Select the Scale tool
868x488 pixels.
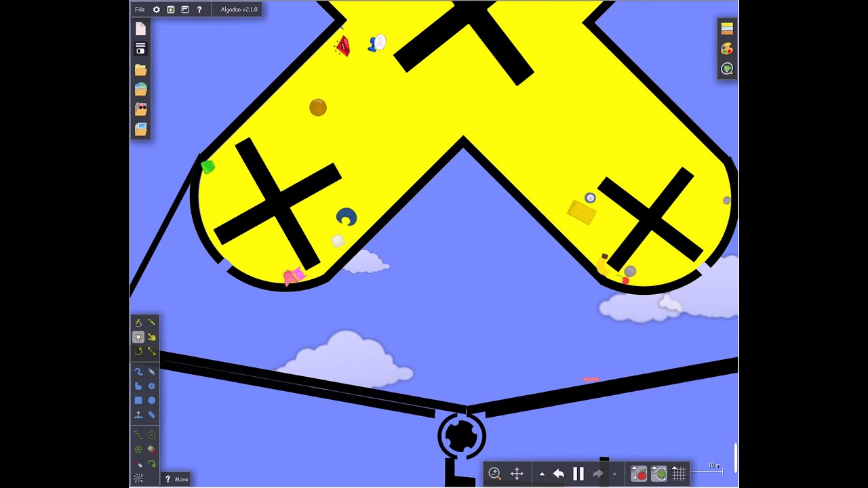click(152, 351)
